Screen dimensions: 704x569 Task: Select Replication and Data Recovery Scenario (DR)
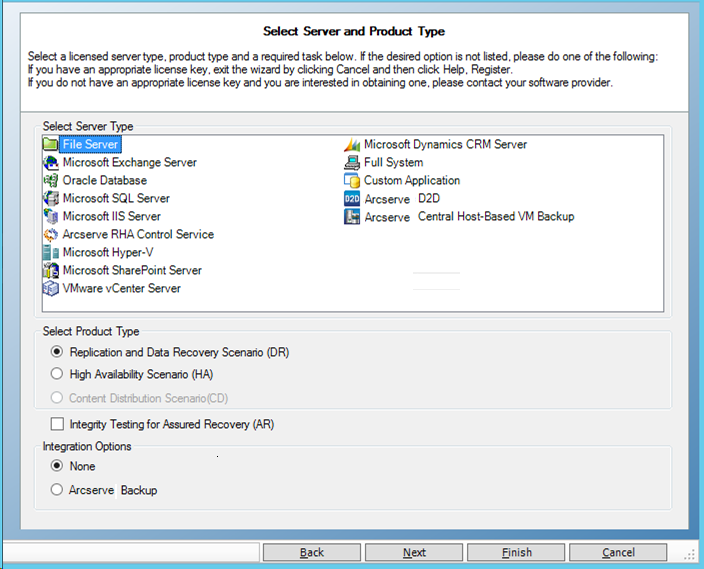click(57, 352)
